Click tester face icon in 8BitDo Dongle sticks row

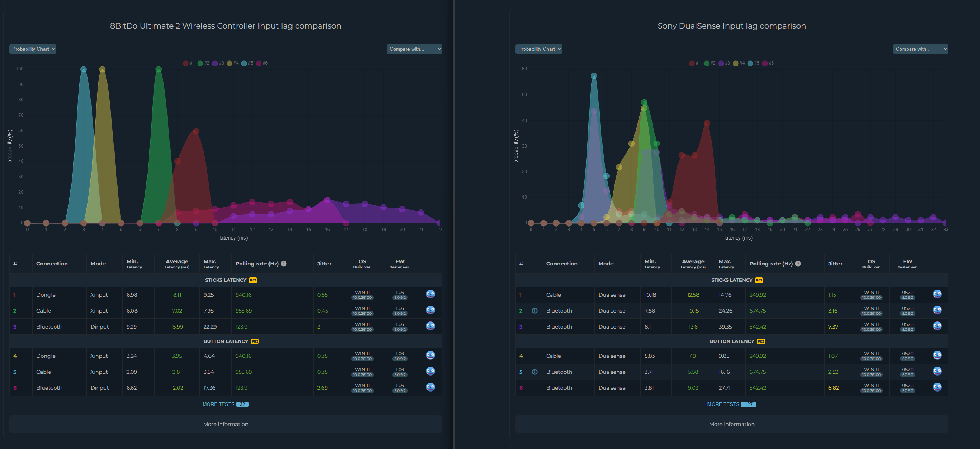430,294
